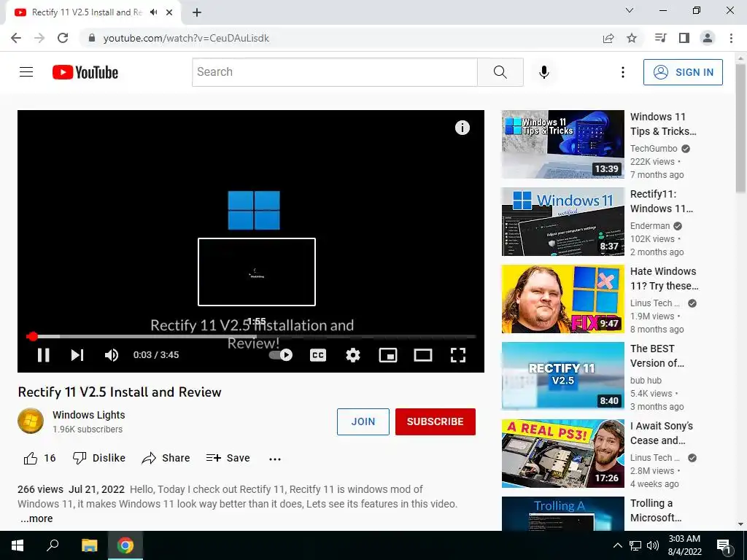Viewport: 747px width, 560px height.
Task: Expand description with ...more
Action: [36, 518]
